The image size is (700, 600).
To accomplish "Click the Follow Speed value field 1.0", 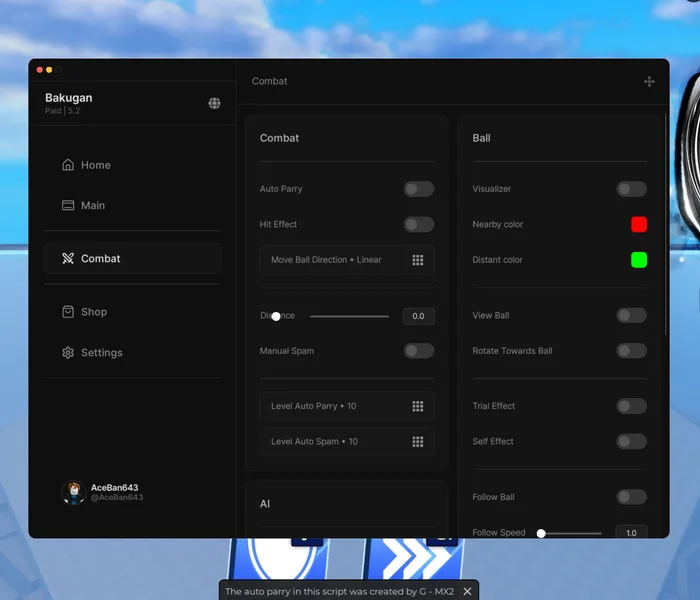I will (631, 532).
